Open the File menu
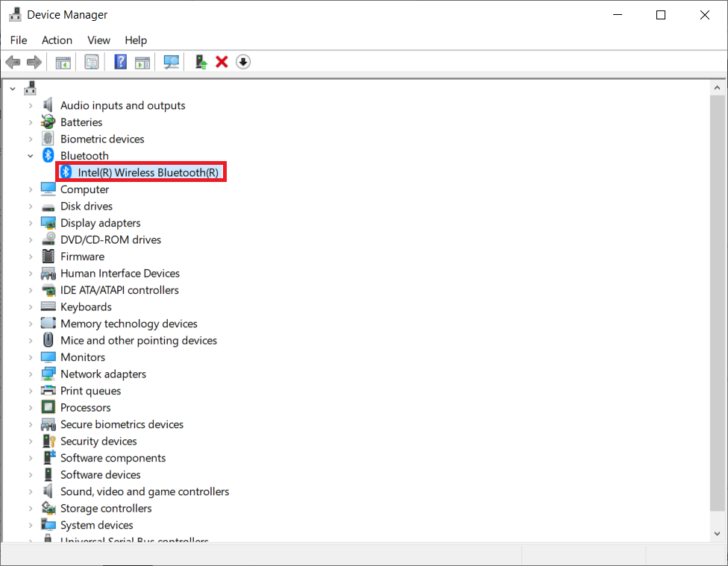728x566 pixels. coord(18,40)
